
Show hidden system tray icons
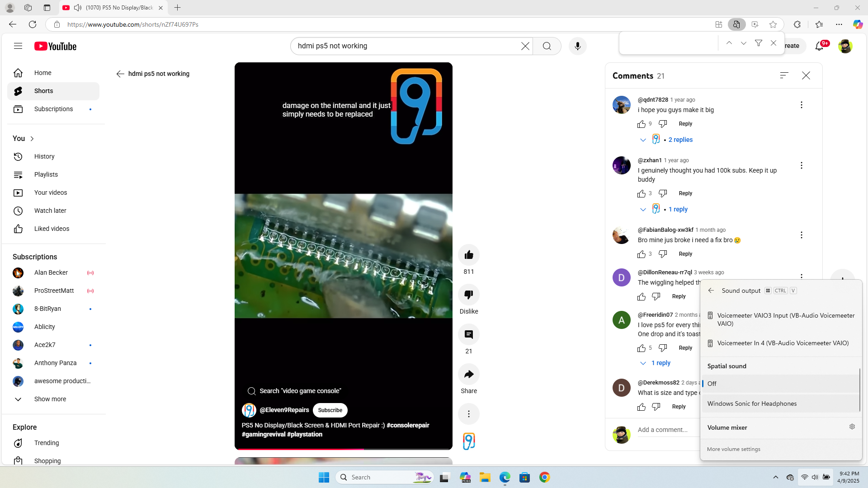pos(776,477)
